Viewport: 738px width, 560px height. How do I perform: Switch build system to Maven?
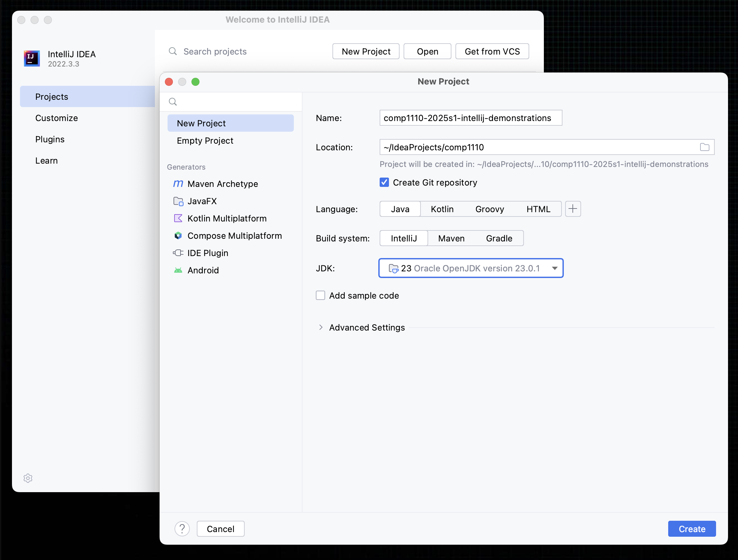pyautogui.click(x=451, y=238)
